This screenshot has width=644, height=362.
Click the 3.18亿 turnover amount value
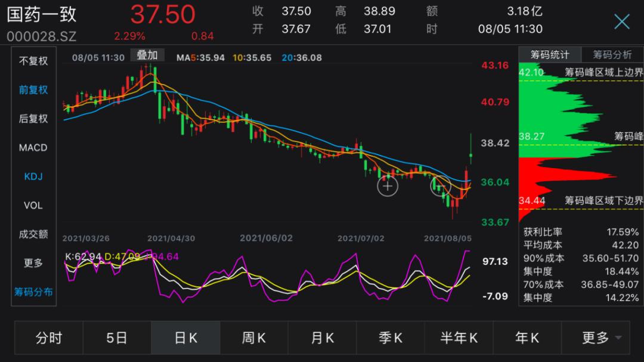[x=525, y=11]
